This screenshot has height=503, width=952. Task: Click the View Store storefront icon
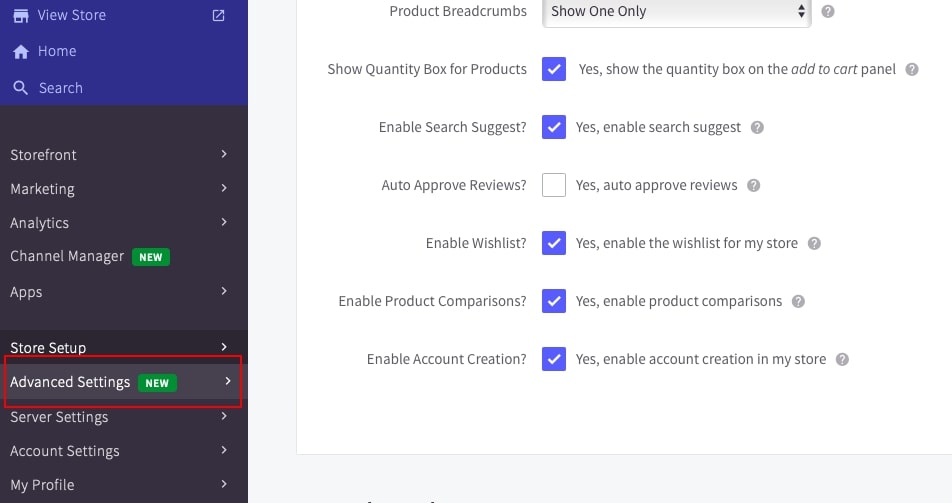pos(20,15)
